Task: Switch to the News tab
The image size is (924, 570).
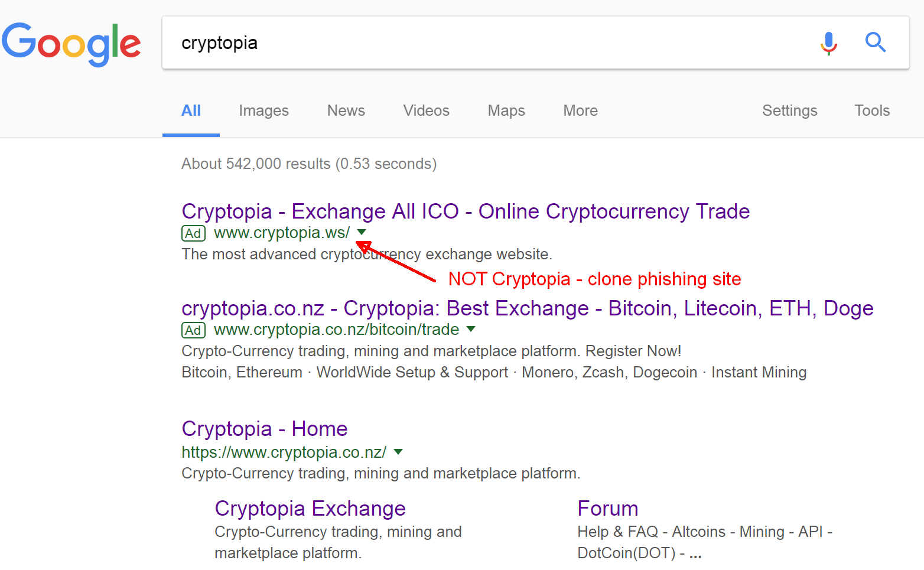Action: pos(346,110)
